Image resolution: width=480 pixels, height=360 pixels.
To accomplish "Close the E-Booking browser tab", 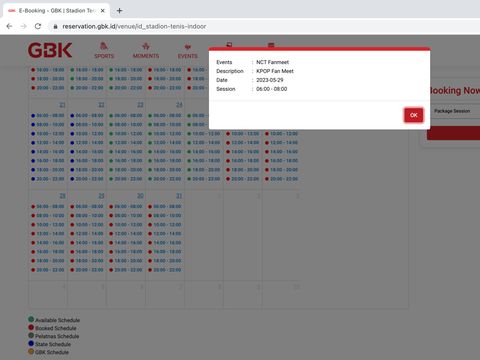I will pyautogui.click(x=103, y=11).
